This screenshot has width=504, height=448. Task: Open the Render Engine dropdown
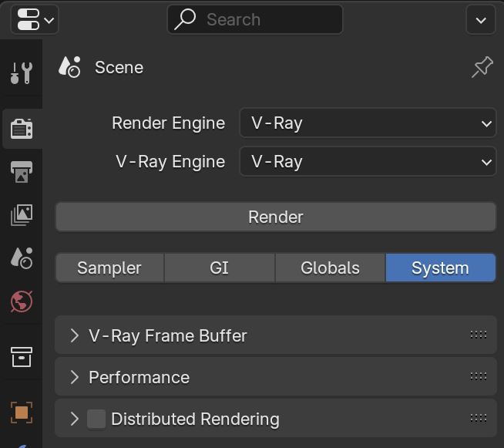(368, 123)
